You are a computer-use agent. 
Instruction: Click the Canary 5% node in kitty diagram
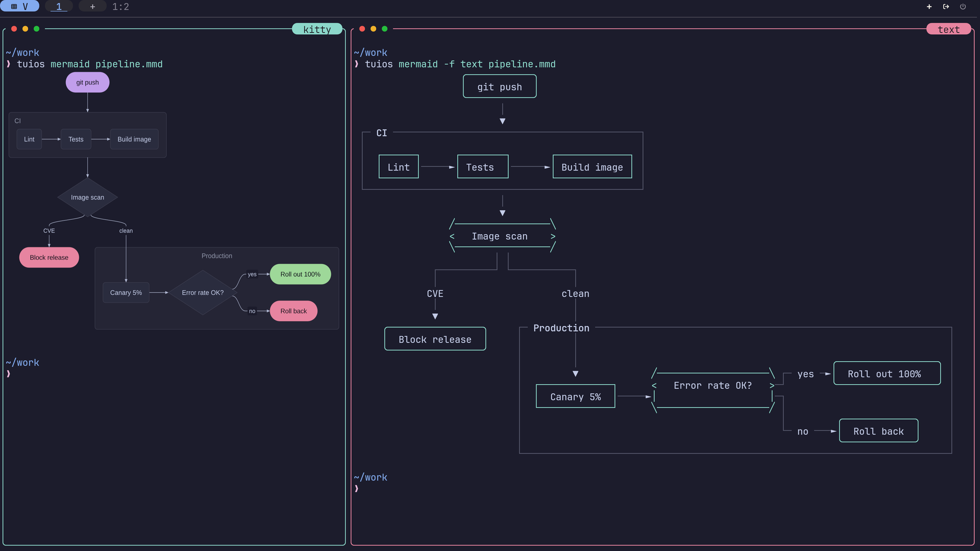(126, 293)
